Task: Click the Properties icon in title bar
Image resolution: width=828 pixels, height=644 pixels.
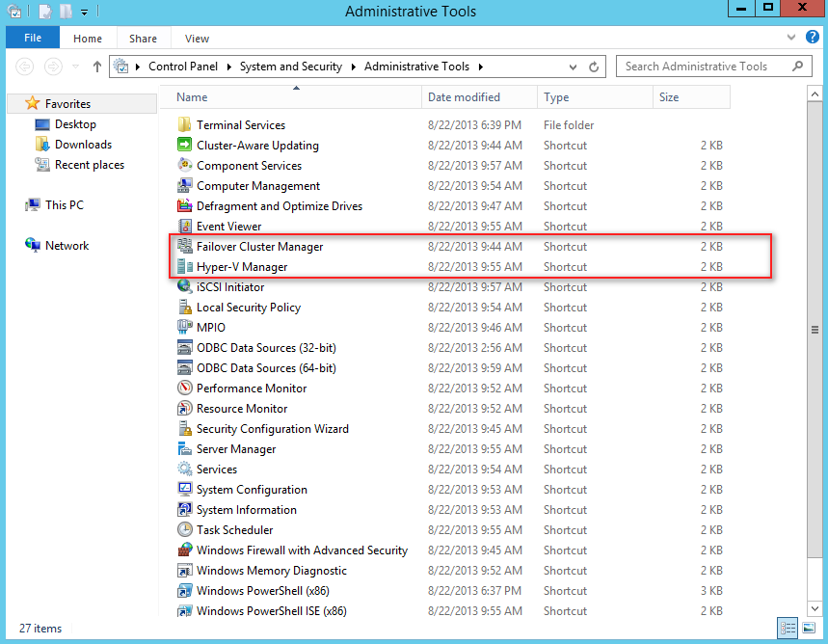Action: [45, 12]
